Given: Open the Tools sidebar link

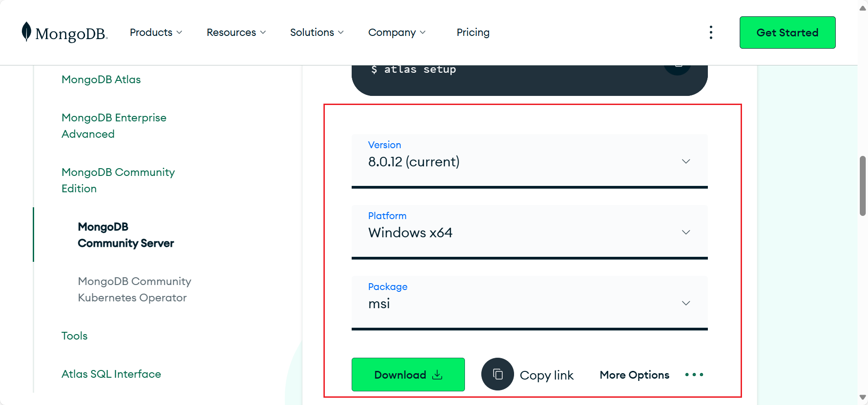Looking at the screenshot, I should coord(75,336).
